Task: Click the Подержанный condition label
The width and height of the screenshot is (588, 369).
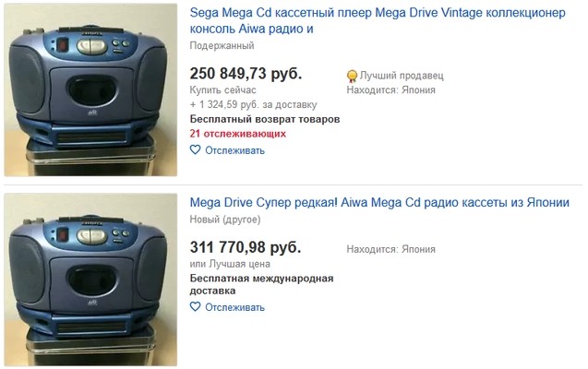Action: 222,46
